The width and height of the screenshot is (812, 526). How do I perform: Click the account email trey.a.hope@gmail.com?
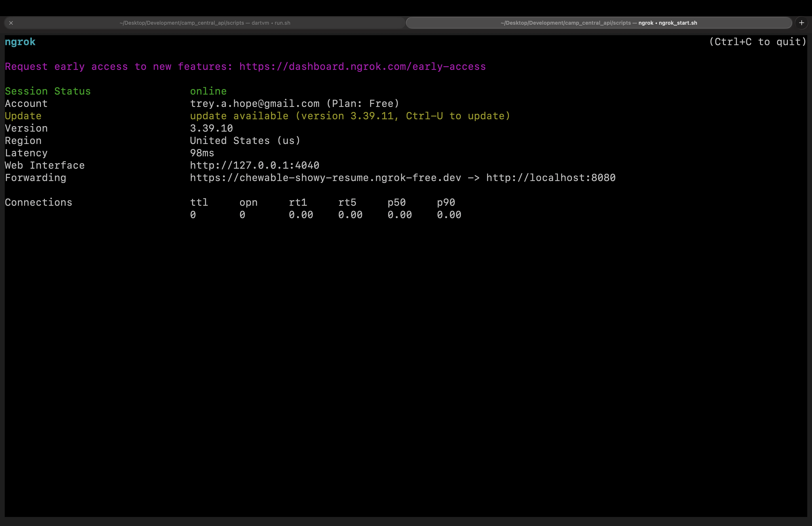[255, 103]
